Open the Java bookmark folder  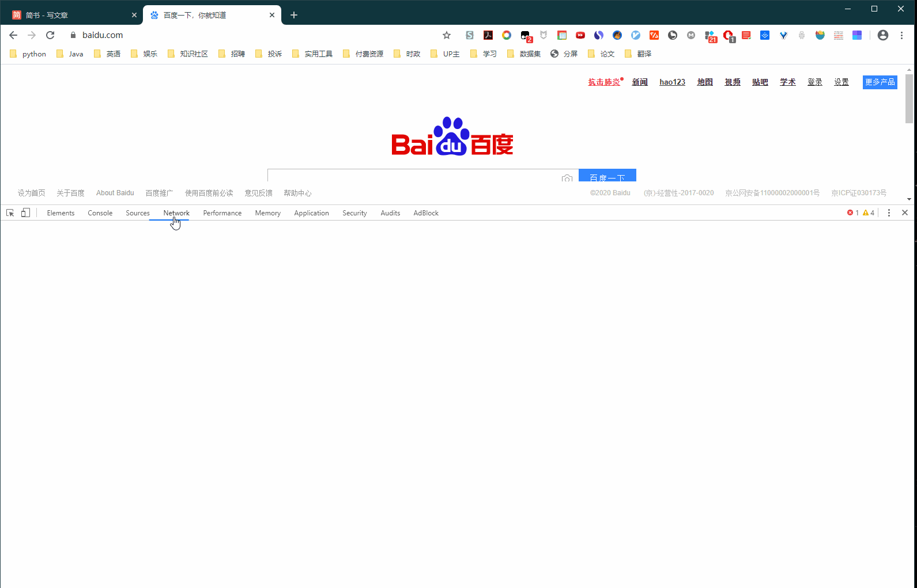[x=70, y=54]
